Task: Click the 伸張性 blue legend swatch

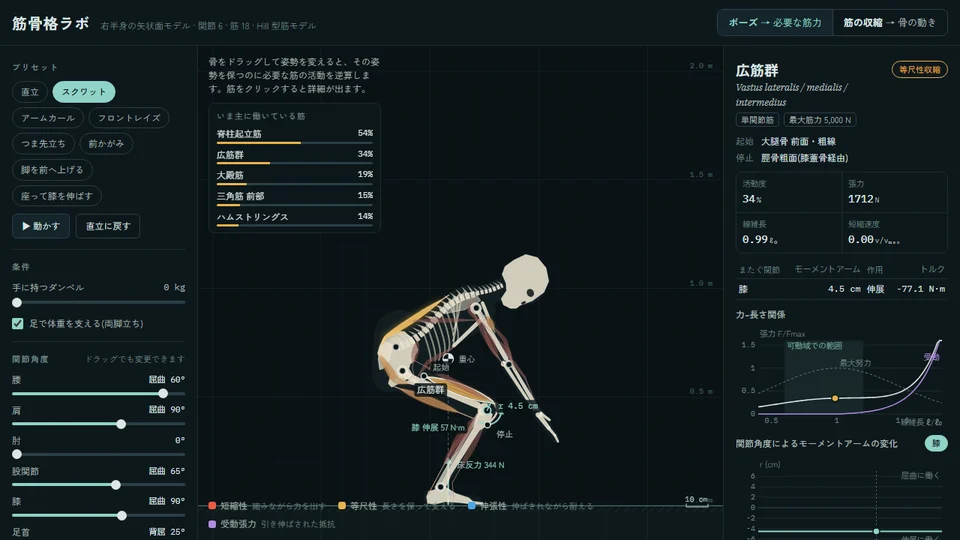Action: [x=471, y=506]
